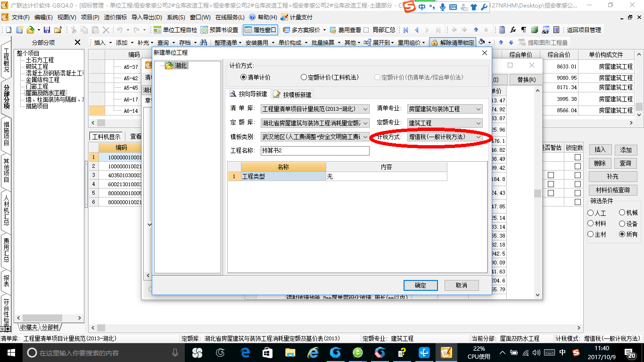644x362 pixels.
Task: Click the paint bucket color icon
Action: tap(482, 42)
